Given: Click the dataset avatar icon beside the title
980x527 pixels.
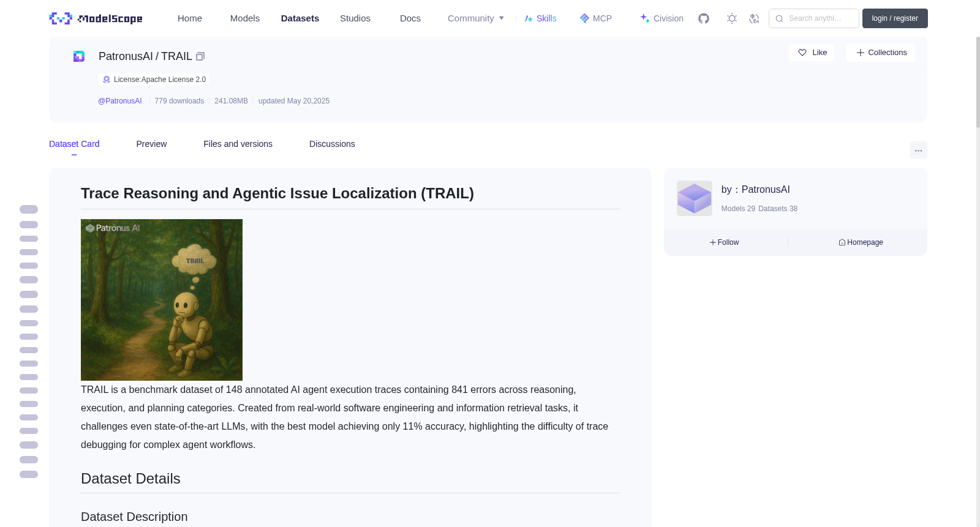Looking at the screenshot, I should [x=79, y=56].
